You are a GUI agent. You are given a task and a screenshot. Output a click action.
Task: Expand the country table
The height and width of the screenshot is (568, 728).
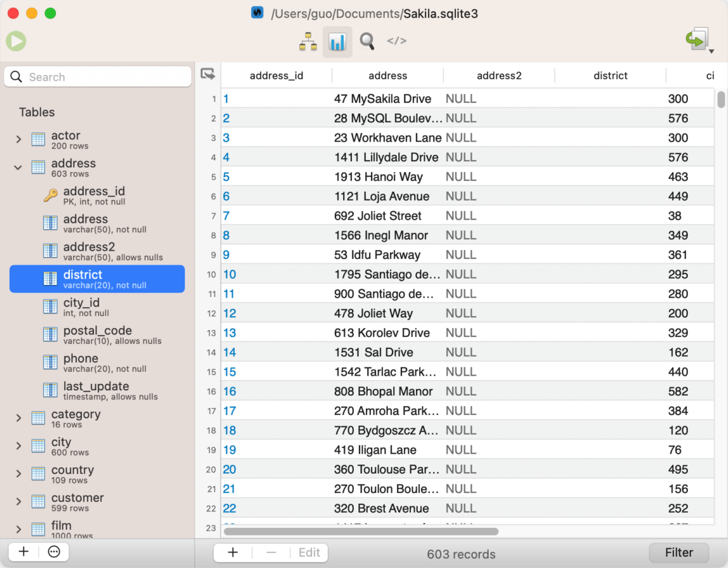click(18, 474)
